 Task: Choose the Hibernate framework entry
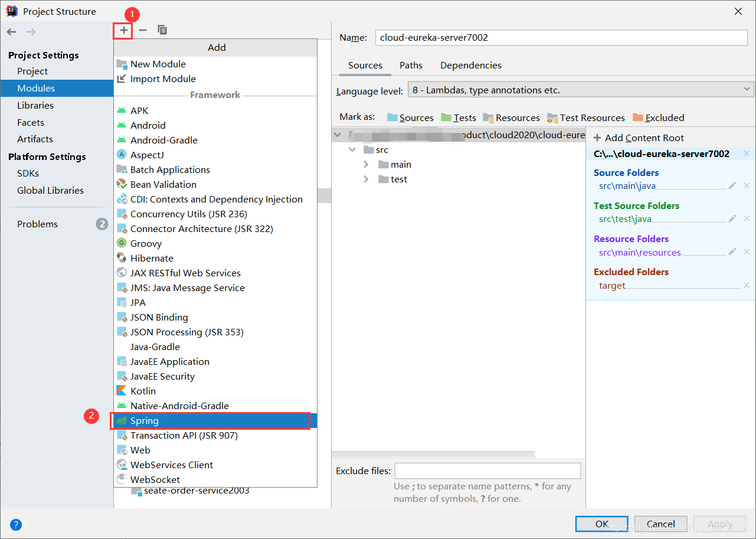tap(215, 258)
